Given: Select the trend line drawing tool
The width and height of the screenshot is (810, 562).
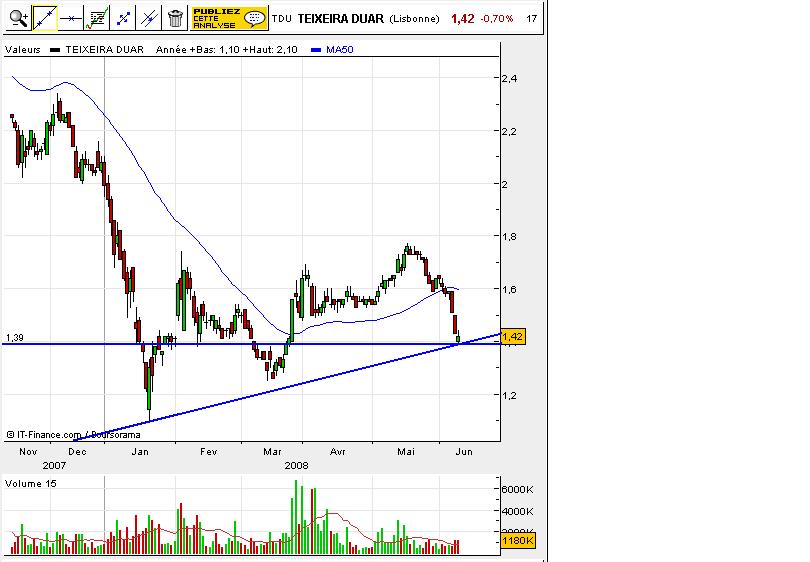Looking at the screenshot, I should [45, 19].
